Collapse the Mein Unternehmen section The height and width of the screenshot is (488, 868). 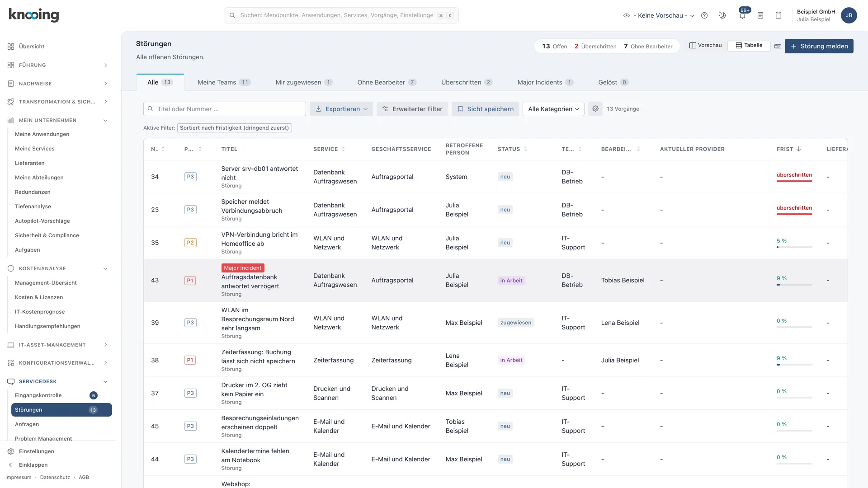[x=105, y=120]
